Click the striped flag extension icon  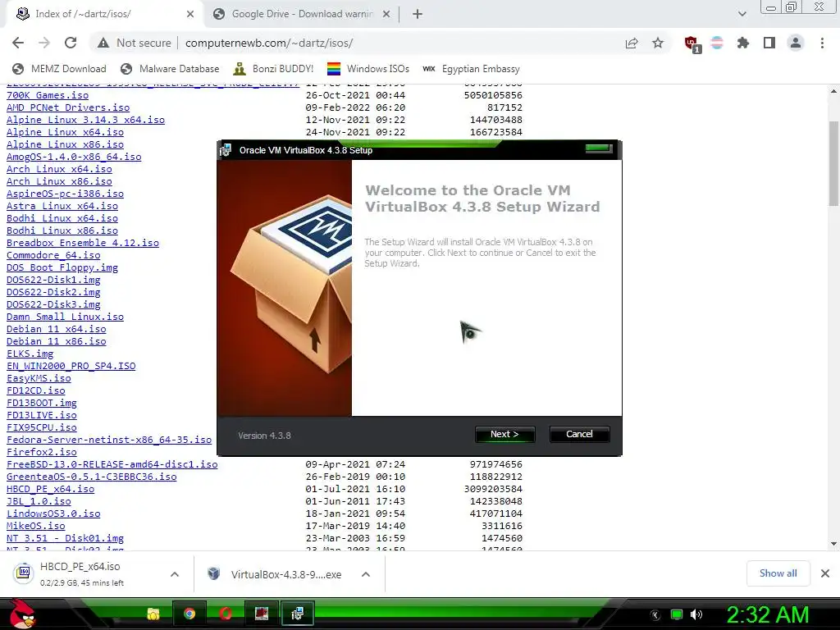coord(717,43)
